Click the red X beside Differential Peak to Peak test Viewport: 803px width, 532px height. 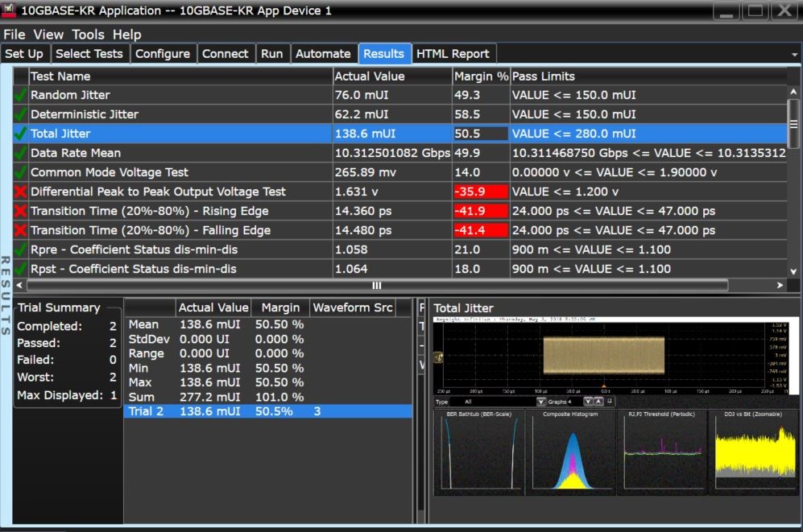tap(21, 192)
